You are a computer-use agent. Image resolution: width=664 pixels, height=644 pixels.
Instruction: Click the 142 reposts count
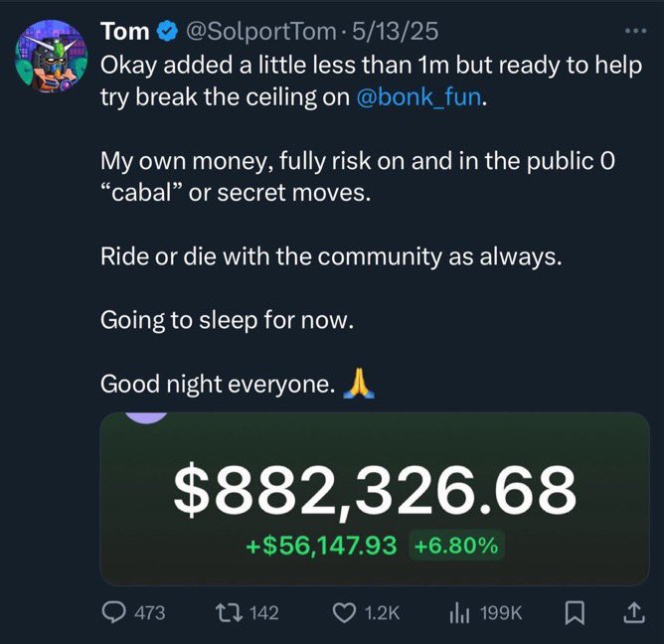[x=264, y=613]
